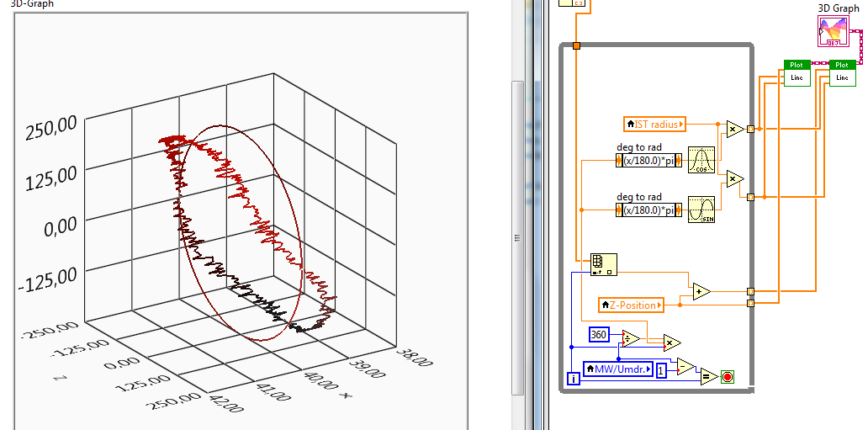Click the divide node after the 360 constant

pos(631,337)
